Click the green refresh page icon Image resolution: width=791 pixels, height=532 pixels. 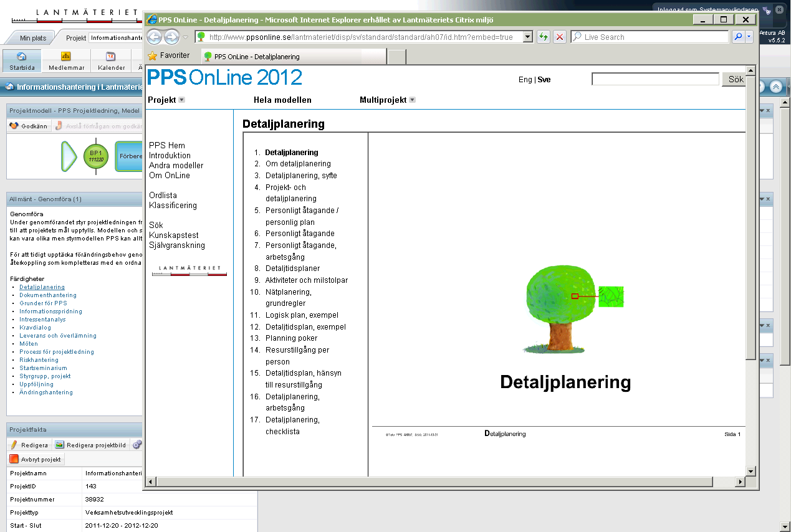pos(544,37)
